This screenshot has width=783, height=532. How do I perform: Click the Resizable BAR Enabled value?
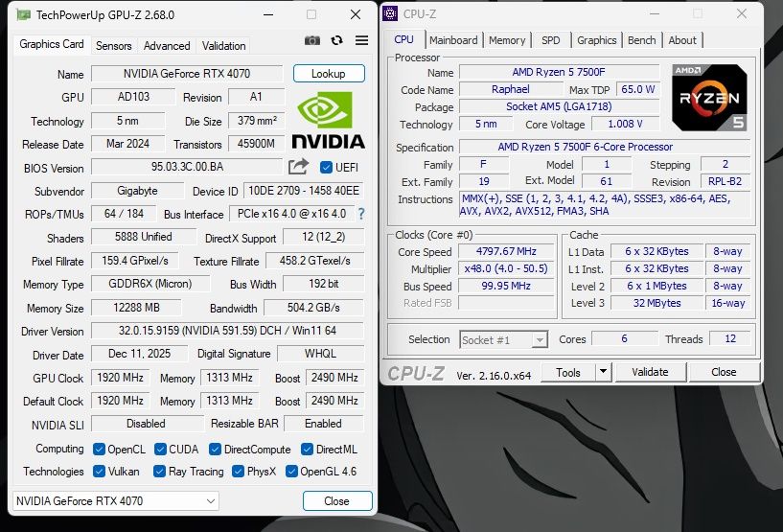(324, 424)
